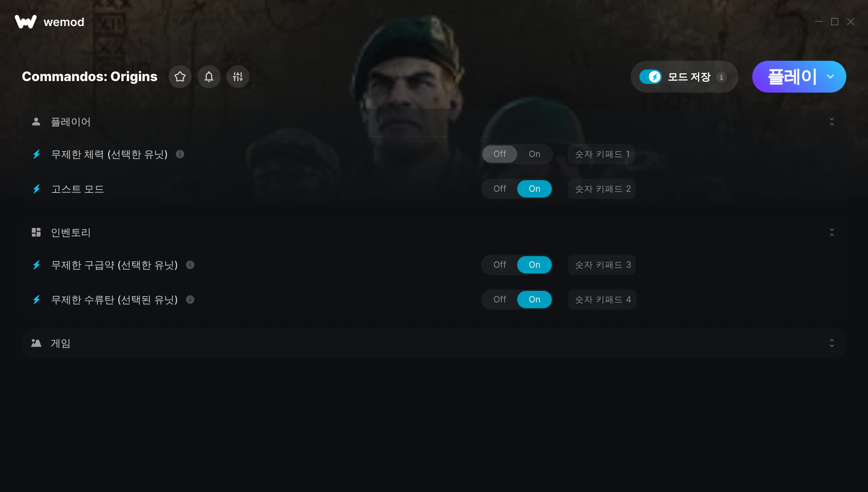The height and width of the screenshot is (492, 868).
Task: Click info icon beside 모드 저장
Action: (721, 77)
